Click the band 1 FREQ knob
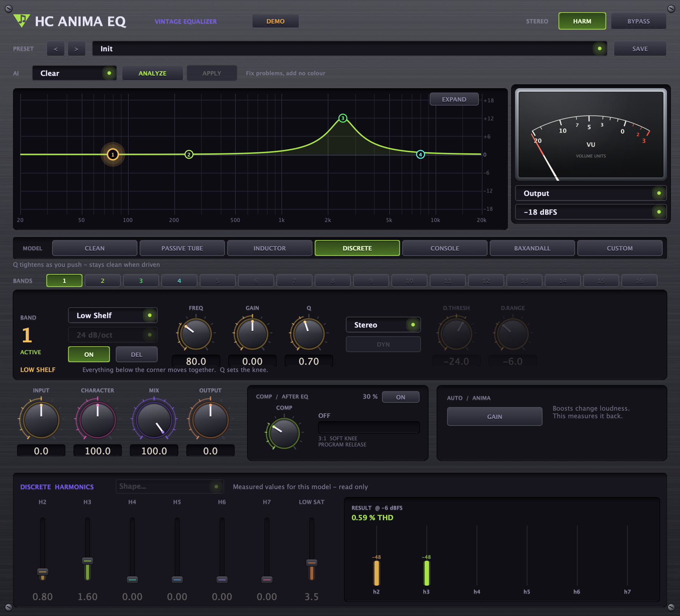 click(196, 334)
